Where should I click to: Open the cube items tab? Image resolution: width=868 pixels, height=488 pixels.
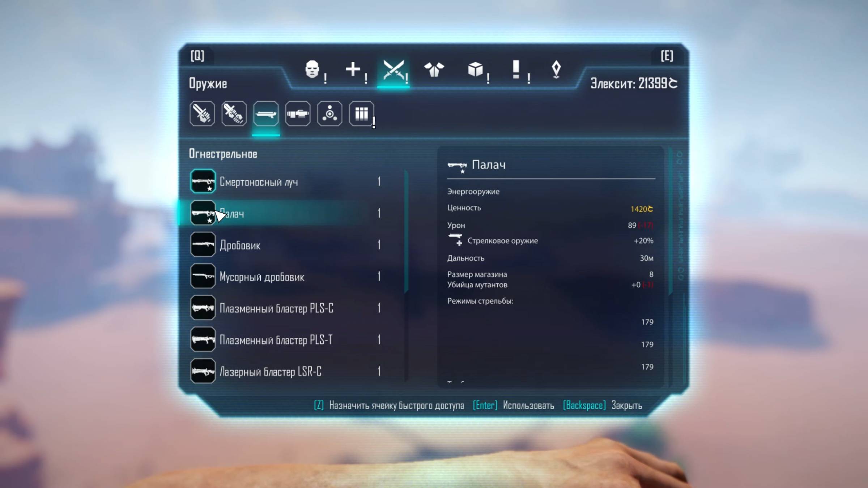click(475, 69)
